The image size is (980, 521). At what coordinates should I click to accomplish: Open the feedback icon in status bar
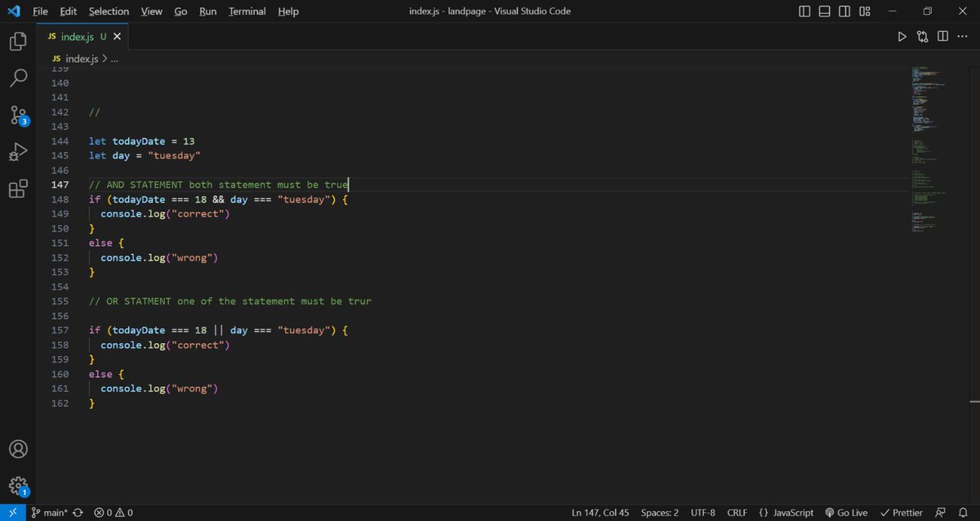click(940, 513)
